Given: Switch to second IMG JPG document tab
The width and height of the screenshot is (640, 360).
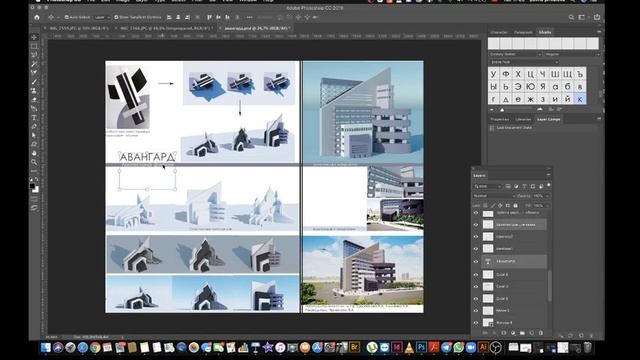Looking at the screenshot, I should click(164, 28).
